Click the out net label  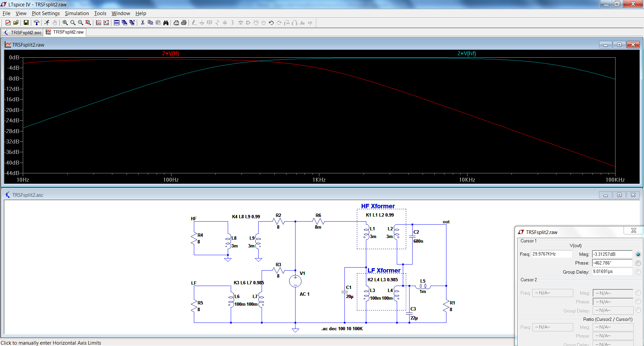click(x=446, y=222)
